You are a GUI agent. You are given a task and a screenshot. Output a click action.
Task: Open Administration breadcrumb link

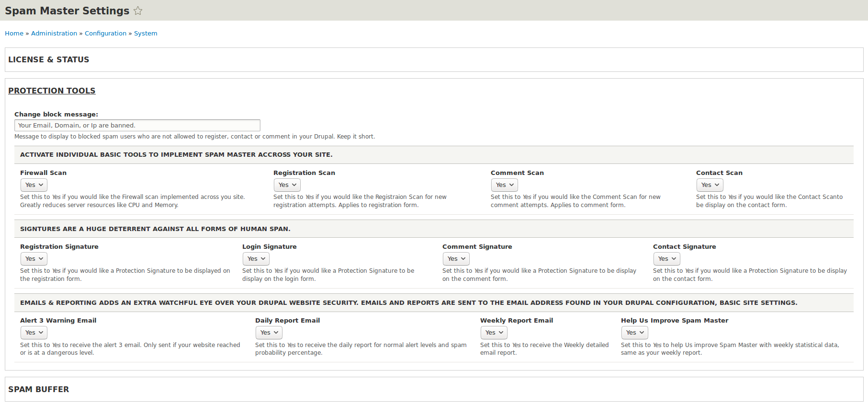point(54,33)
